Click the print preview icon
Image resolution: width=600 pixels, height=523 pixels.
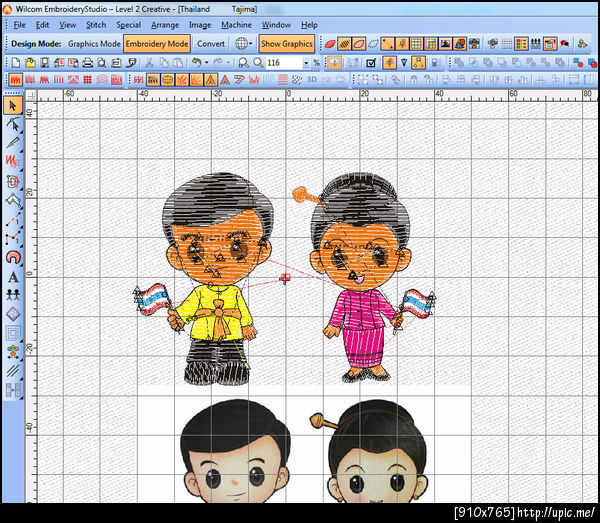[102, 63]
